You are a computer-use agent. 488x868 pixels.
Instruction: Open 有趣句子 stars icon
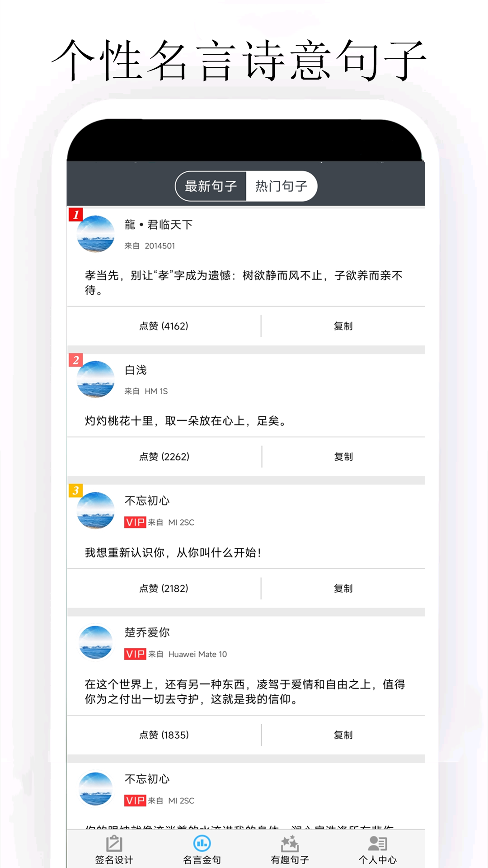pos(290,844)
